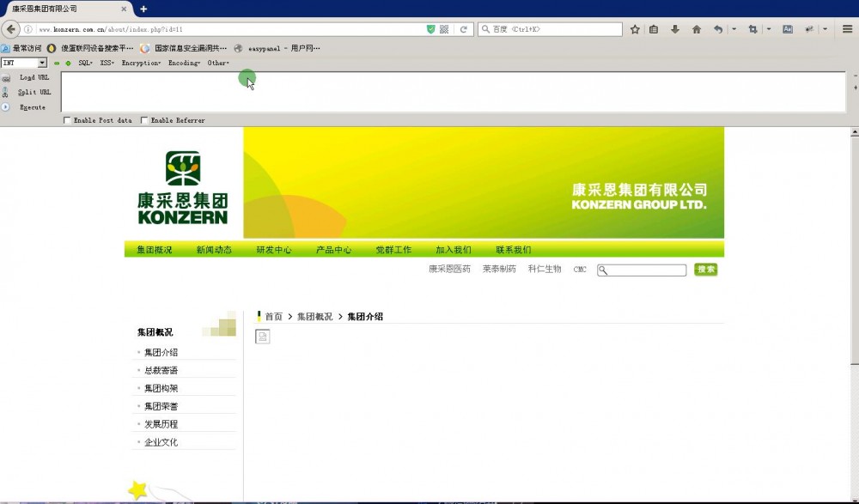
Task: Click the magnifier icon in site search box
Action: tap(603, 270)
